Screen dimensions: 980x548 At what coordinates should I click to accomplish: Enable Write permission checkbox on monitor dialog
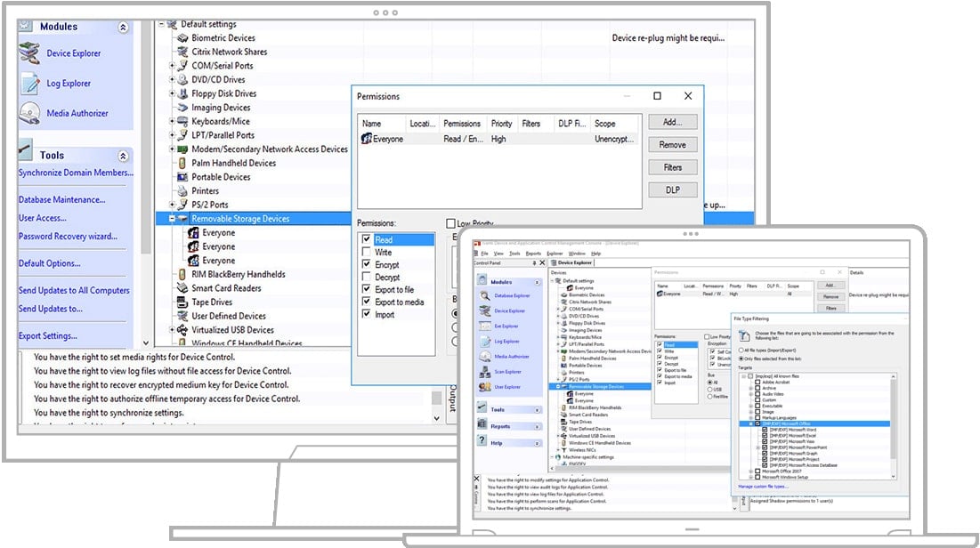click(x=366, y=252)
